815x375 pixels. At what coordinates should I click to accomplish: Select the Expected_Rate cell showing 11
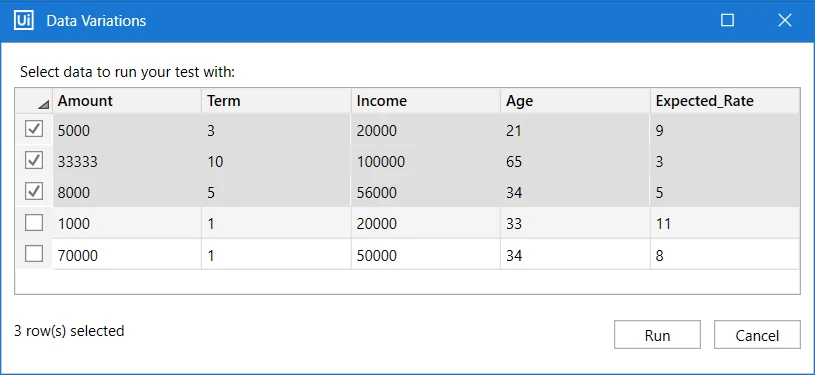point(725,224)
